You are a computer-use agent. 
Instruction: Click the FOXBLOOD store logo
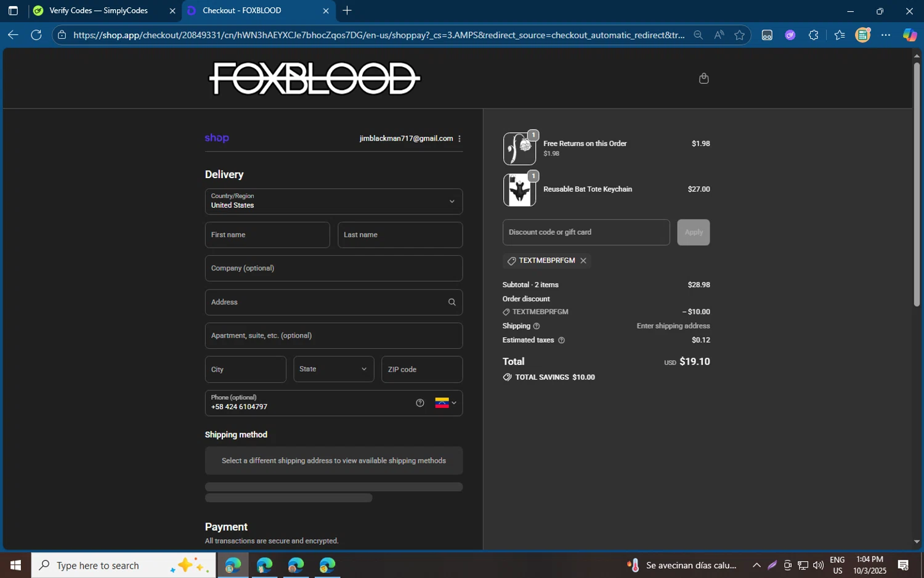tap(315, 79)
